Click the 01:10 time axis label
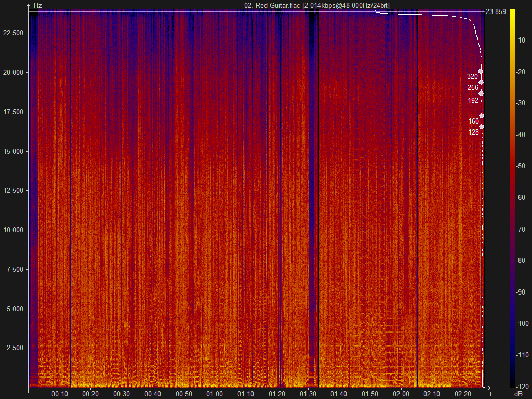The width and height of the screenshot is (532, 399). point(246,394)
